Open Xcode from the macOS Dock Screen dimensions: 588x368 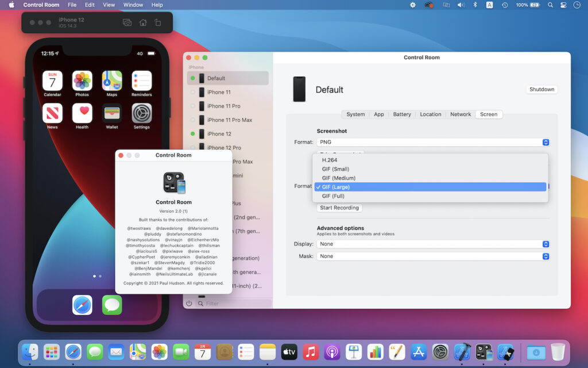click(x=463, y=351)
